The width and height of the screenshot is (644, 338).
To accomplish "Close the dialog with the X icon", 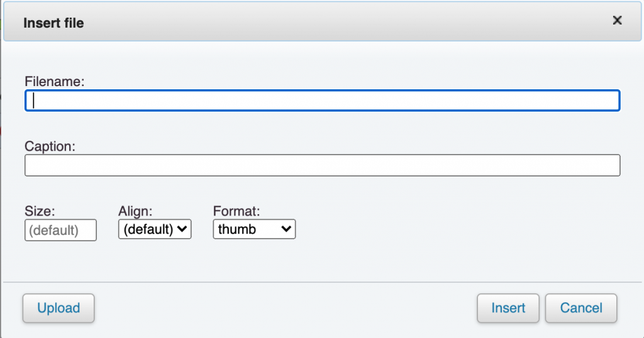I will 617,21.
